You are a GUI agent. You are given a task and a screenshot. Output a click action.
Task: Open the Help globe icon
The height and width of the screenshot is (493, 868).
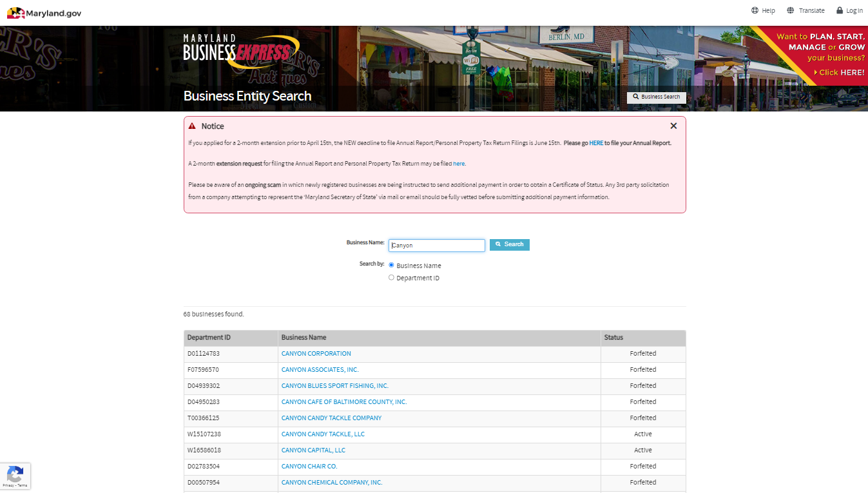point(755,10)
